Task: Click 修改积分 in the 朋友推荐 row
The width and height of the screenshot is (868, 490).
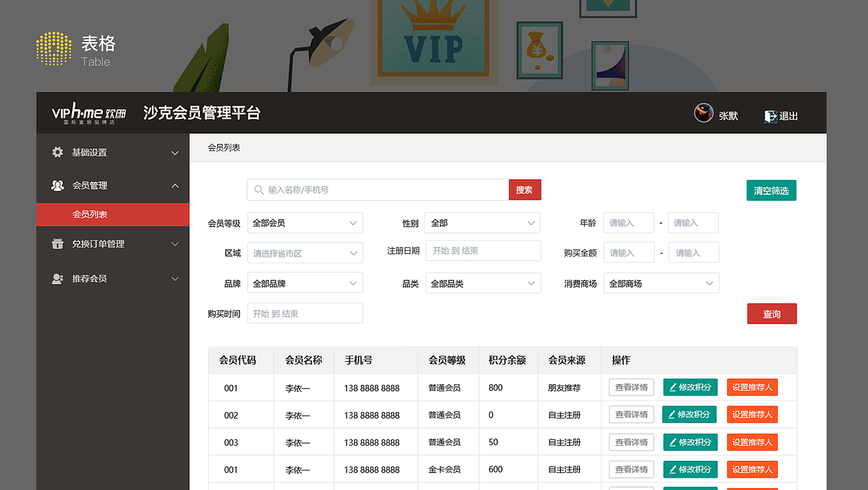Action: coord(690,388)
